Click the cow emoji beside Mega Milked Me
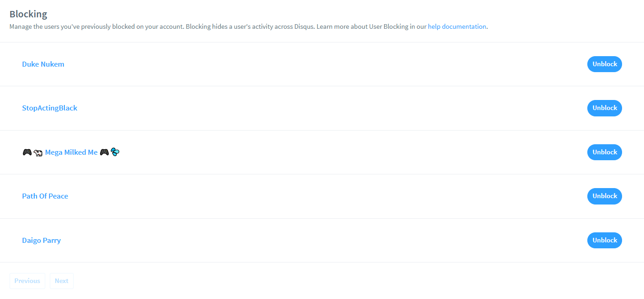 tap(38, 152)
